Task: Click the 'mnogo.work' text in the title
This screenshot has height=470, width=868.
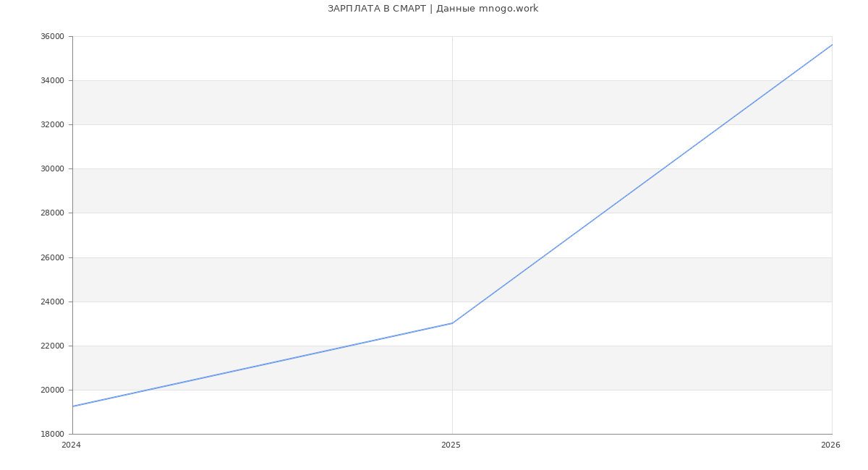Action: 508,9
